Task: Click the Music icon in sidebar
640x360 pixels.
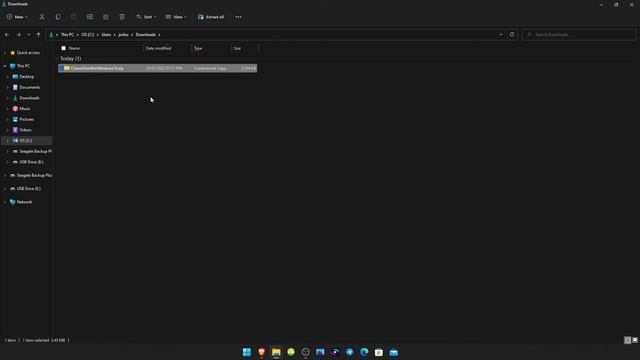Action: (x=15, y=109)
